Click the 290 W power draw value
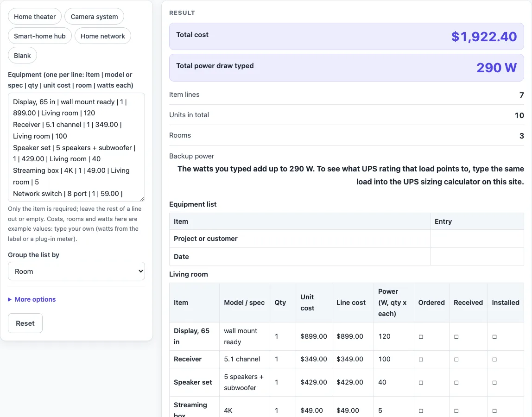This screenshot has width=532, height=417. tap(497, 68)
